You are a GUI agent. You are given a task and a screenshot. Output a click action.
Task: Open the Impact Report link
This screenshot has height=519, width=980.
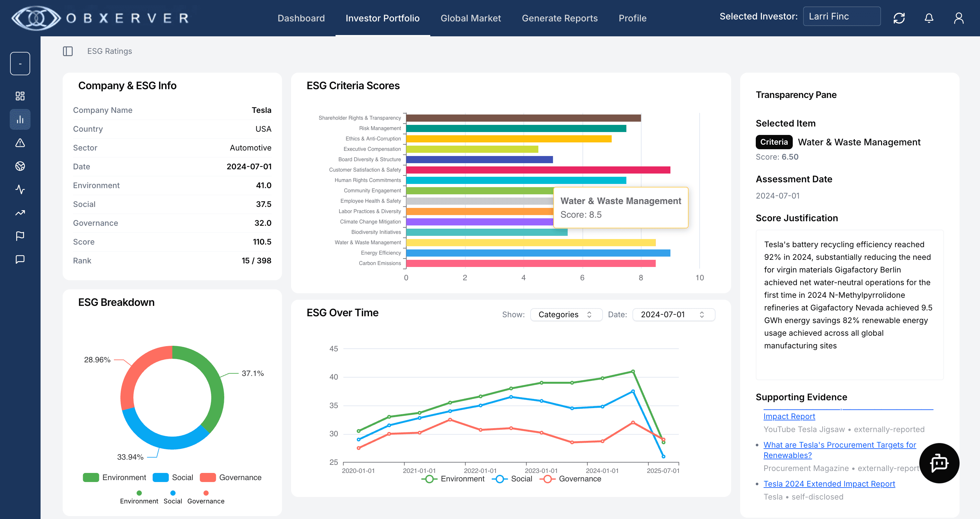(789, 416)
